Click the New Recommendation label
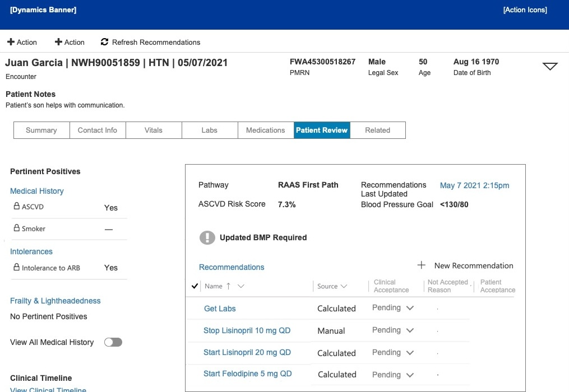Screen dimensions: 569x392 pos(474,266)
